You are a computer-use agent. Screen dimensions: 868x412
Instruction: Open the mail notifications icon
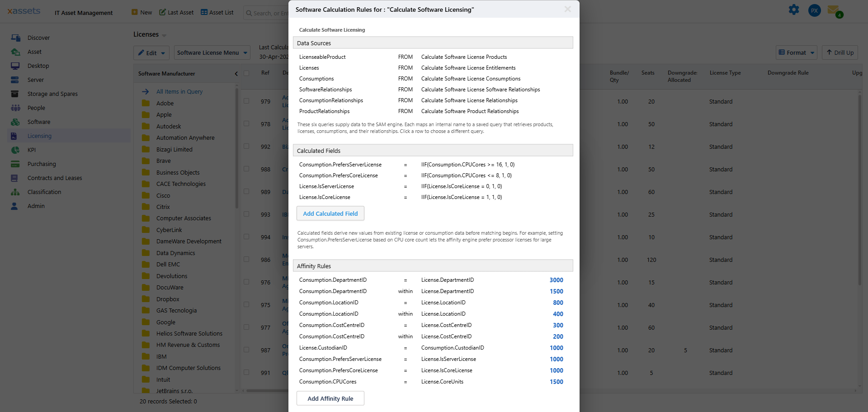click(834, 10)
